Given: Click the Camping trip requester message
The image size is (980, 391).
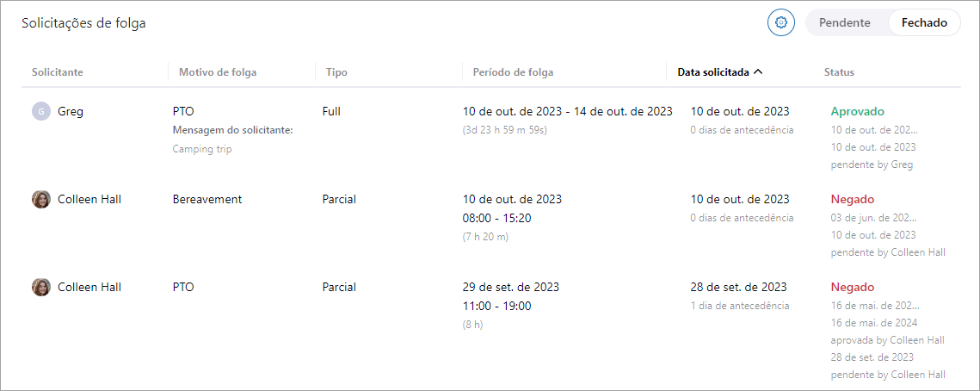Looking at the screenshot, I should 202,149.
